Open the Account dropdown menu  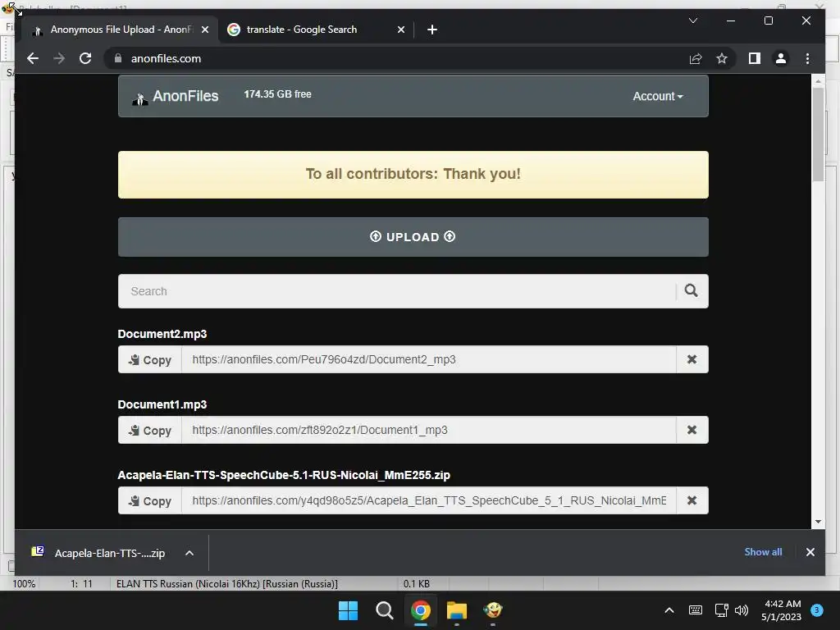(x=658, y=97)
